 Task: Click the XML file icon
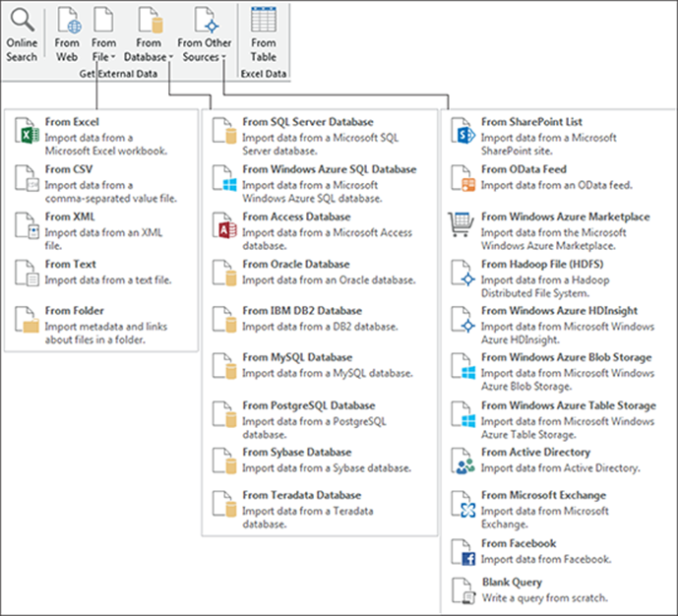pyautogui.click(x=28, y=225)
